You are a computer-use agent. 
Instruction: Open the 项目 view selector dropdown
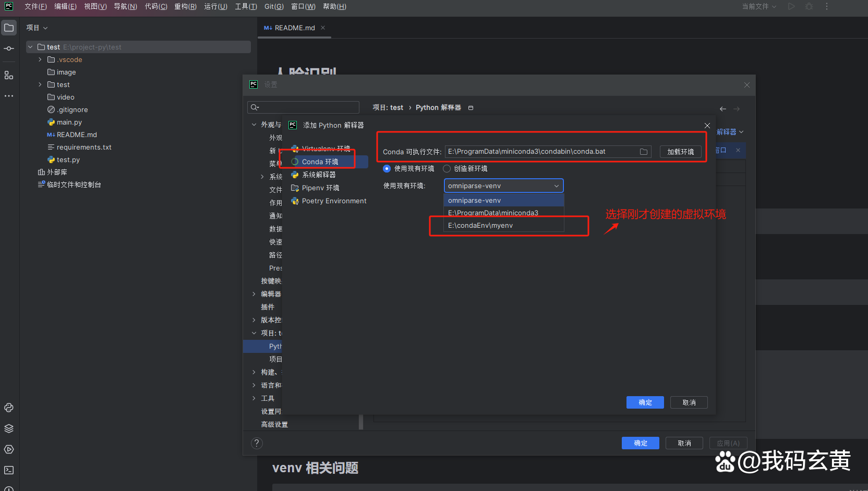point(37,28)
